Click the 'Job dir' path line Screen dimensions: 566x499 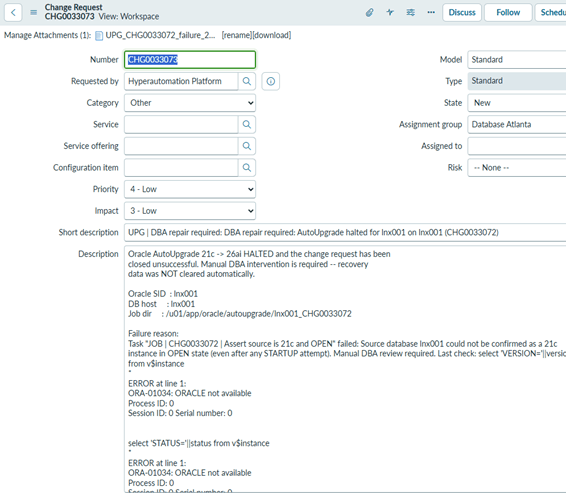point(240,314)
